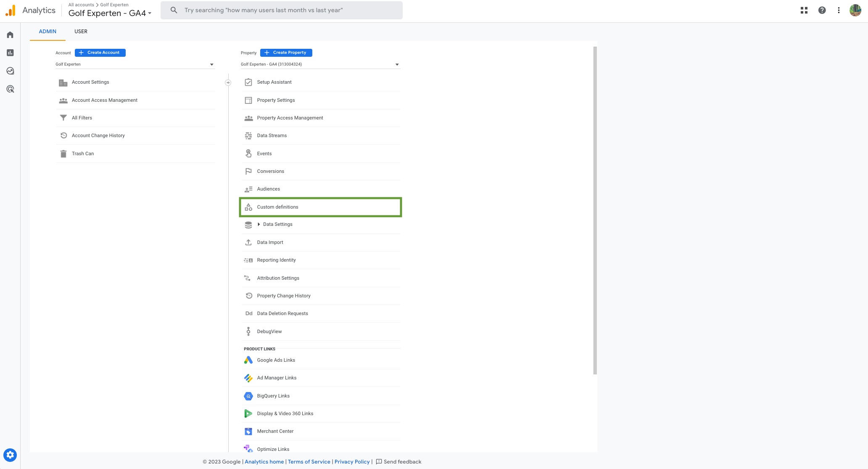Click the Conversions flag icon
The image size is (868, 469).
248,171
